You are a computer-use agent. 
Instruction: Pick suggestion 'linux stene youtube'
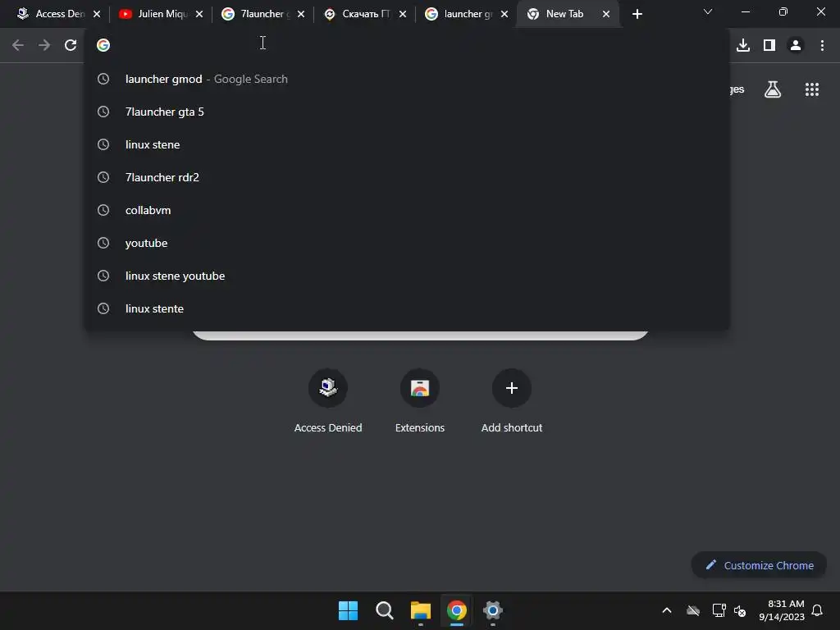[x=407, y=276]
